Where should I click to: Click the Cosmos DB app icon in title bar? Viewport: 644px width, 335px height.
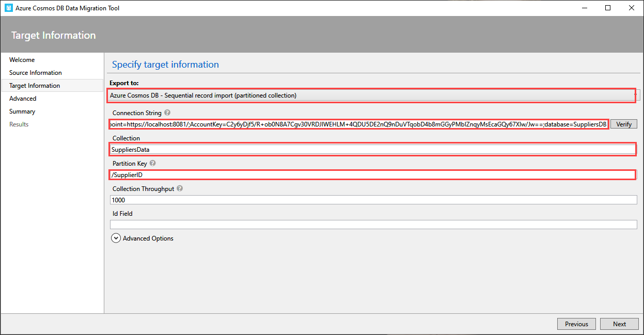(x=8, y=8)
